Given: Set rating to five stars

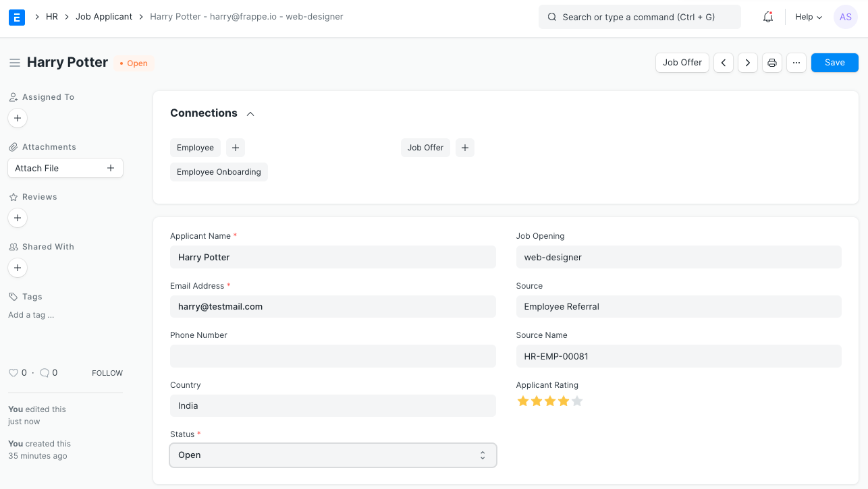Looking at the screenshot, I should point(577,401).
